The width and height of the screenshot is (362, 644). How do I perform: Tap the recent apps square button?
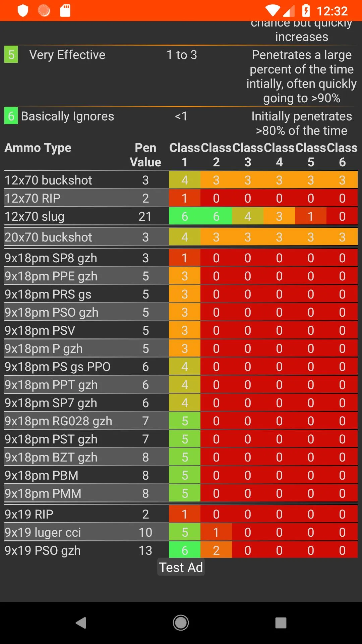(281, 623)
